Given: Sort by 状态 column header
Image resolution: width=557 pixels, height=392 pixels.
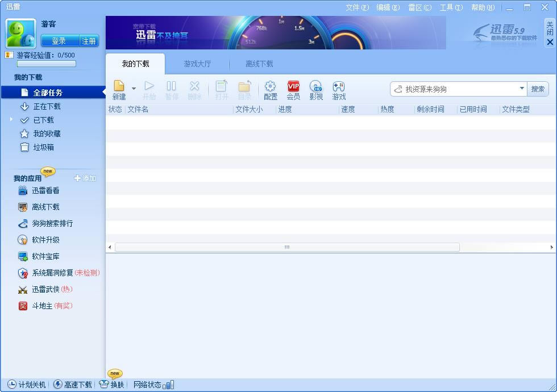Looking at the screenshot, I should 115,109.
